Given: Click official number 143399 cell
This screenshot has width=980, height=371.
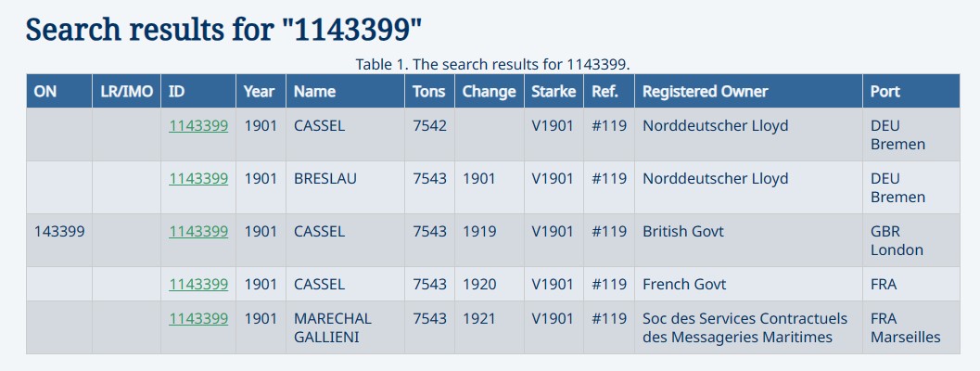Looking at the screenshot, I should click(x=59, y=231).
